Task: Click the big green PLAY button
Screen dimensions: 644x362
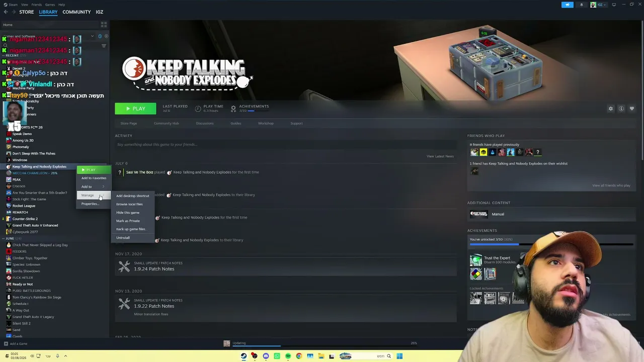Action: [x=135, y=109]
